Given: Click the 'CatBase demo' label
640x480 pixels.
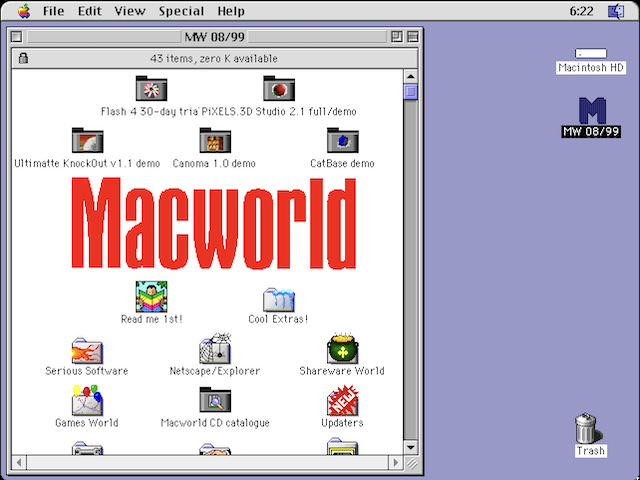Looking at the screenshot, I should 342,163.
